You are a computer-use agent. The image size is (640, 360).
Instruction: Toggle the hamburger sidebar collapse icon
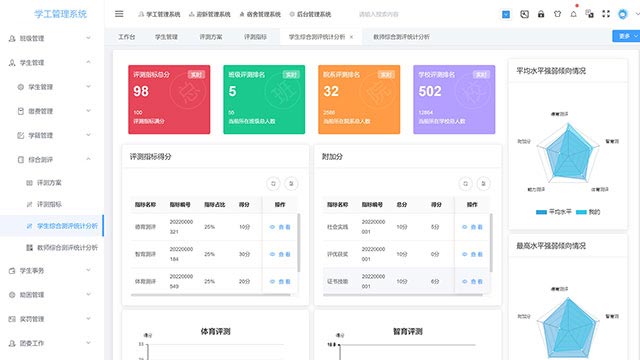[x=119, y=14]
